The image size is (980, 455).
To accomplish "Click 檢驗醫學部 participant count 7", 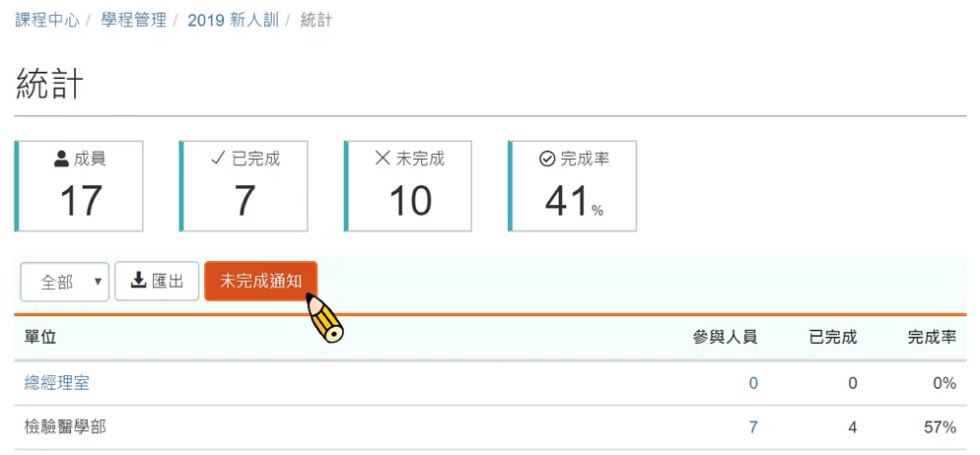I will coord(753,427).
